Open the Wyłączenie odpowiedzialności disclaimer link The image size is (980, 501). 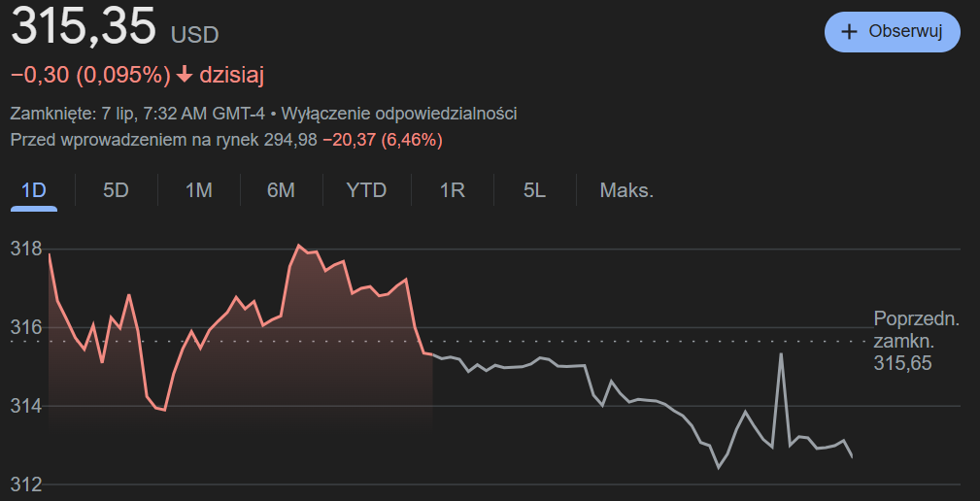(399, 114)
